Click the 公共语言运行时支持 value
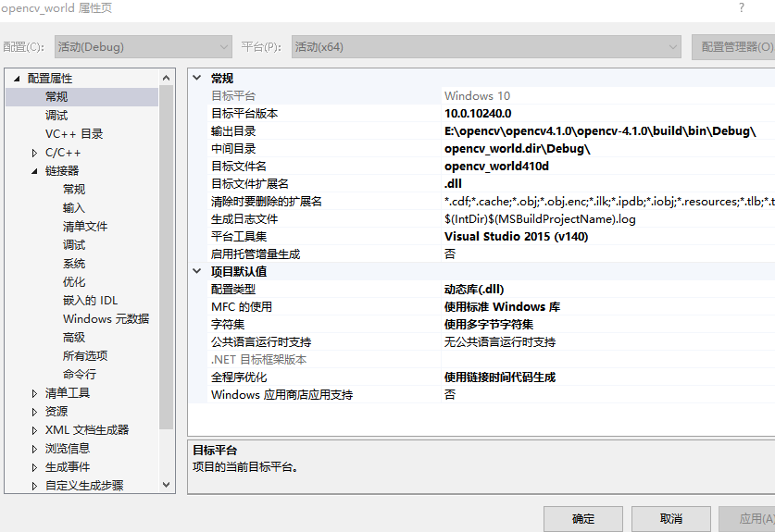This screenshot has height=532, width=775. coord(500,341)
